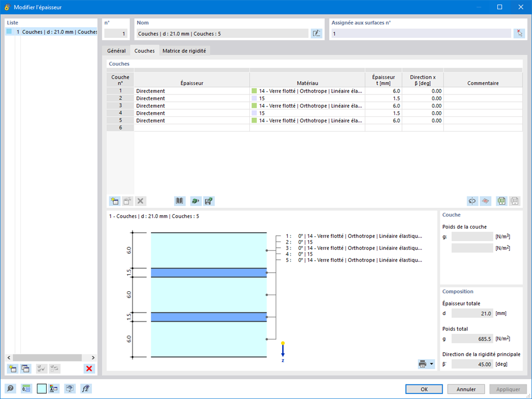Click layer 2 legend label in diagram
The height and width of the screenshot is (399, 532).
299,242
